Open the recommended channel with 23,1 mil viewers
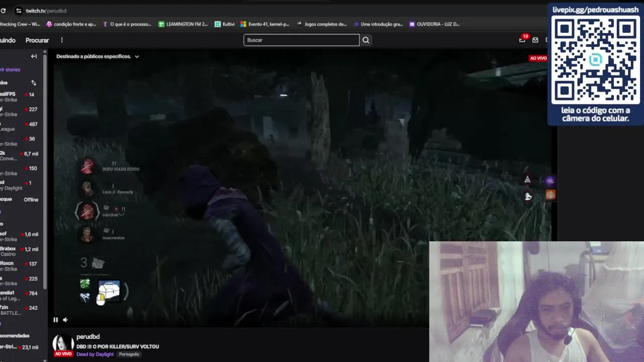The width and height of the screenshot is (644, 362). click(20, 347)
